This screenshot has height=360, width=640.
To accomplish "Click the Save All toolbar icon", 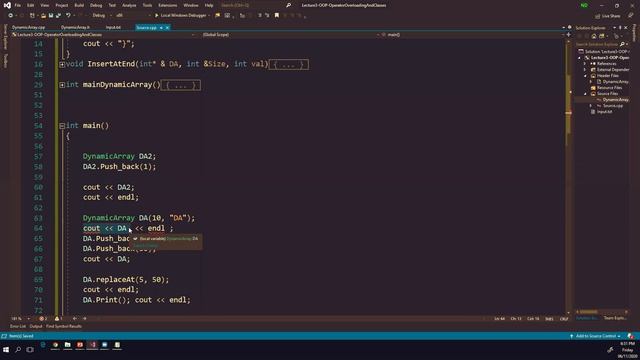I will (58, 16).
